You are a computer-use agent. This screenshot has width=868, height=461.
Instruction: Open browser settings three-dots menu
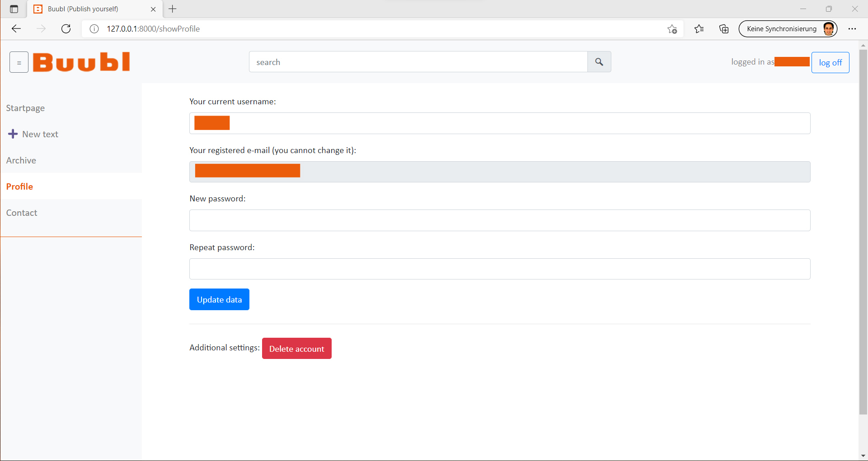pyautogui.click(x=852, y=29)
